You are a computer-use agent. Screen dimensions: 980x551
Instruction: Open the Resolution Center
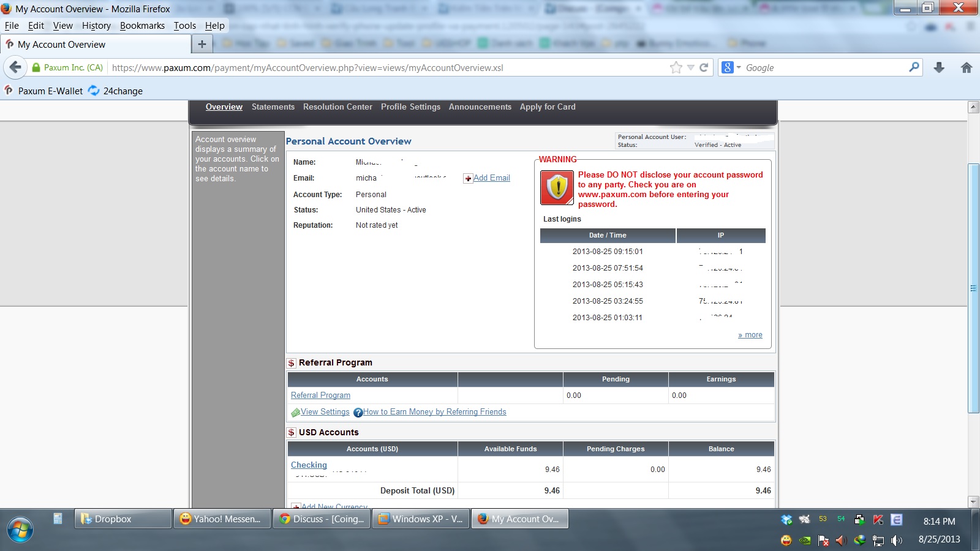(337, 107)
